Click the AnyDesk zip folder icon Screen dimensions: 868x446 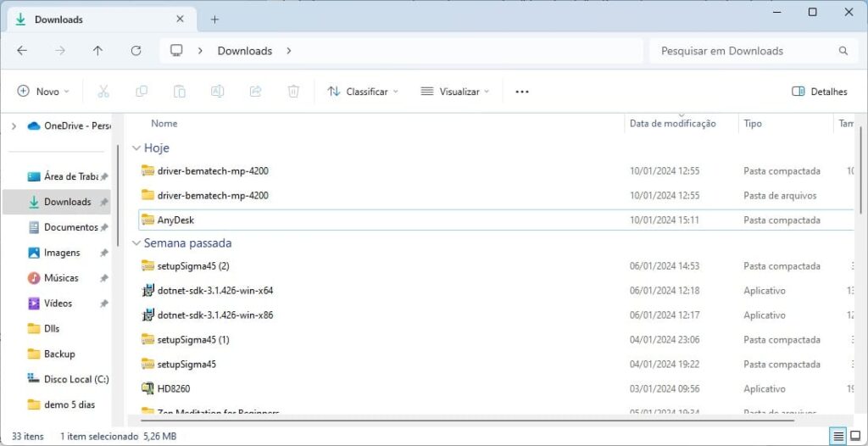tap(147, 220)
